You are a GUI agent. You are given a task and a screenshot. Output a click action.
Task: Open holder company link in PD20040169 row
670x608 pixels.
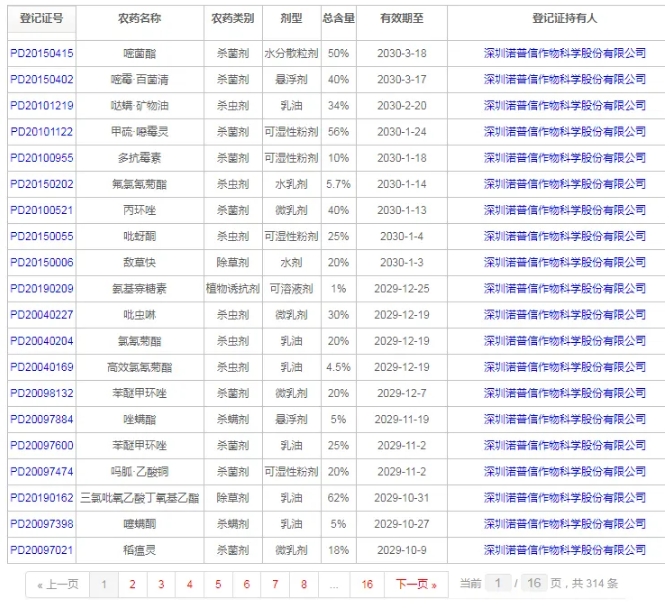pyautogui.click(x=564, y=367)
